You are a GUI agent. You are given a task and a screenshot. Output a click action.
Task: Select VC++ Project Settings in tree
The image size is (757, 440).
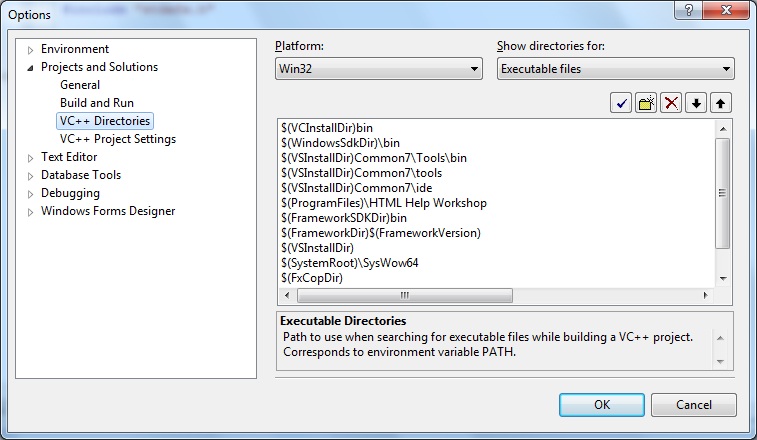point(117,139)
